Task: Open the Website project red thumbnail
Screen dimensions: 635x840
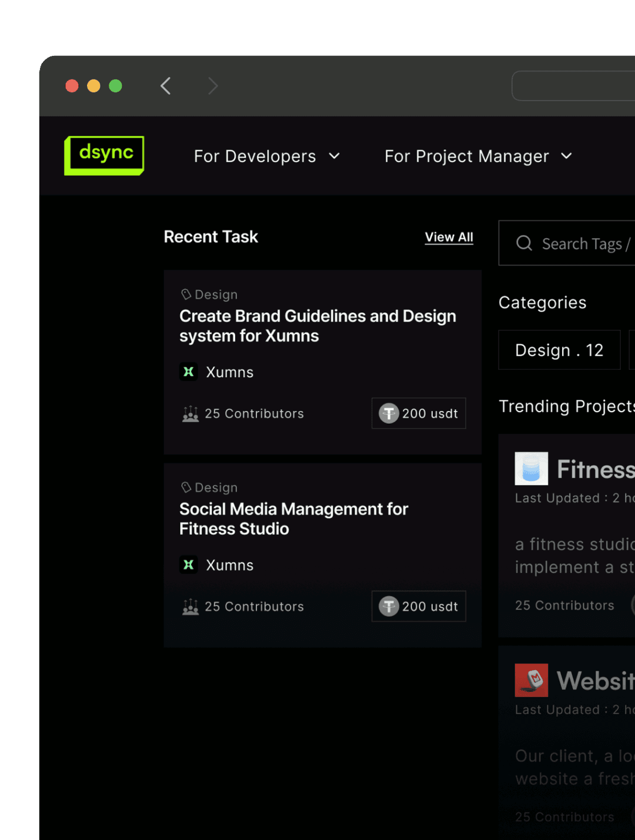Action: (531, 680)
